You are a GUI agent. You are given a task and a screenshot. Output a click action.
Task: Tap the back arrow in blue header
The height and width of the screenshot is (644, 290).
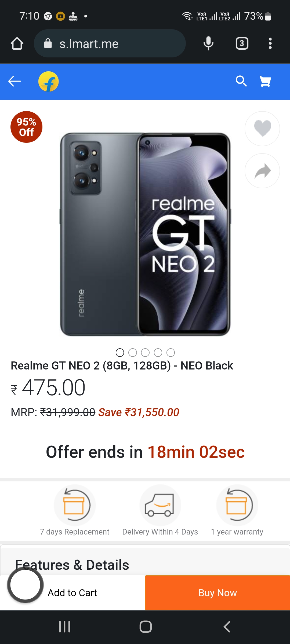pyautogui.click(x=15, y=81)
